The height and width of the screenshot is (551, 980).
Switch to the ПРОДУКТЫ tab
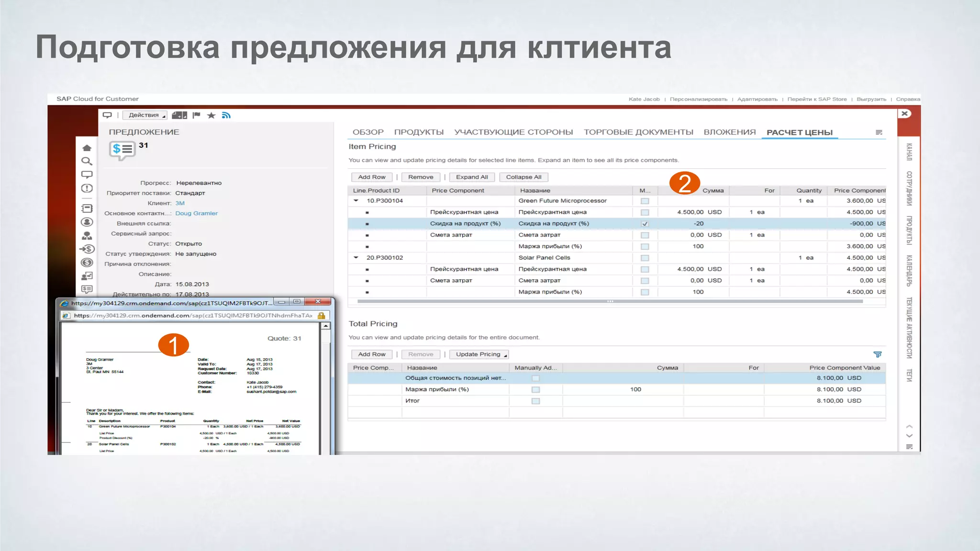(419, 132)
